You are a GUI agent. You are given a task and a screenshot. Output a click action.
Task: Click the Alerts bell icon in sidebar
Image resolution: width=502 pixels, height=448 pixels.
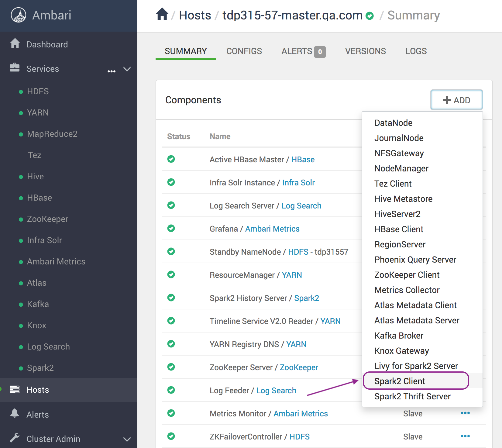[x=15, y=414]
